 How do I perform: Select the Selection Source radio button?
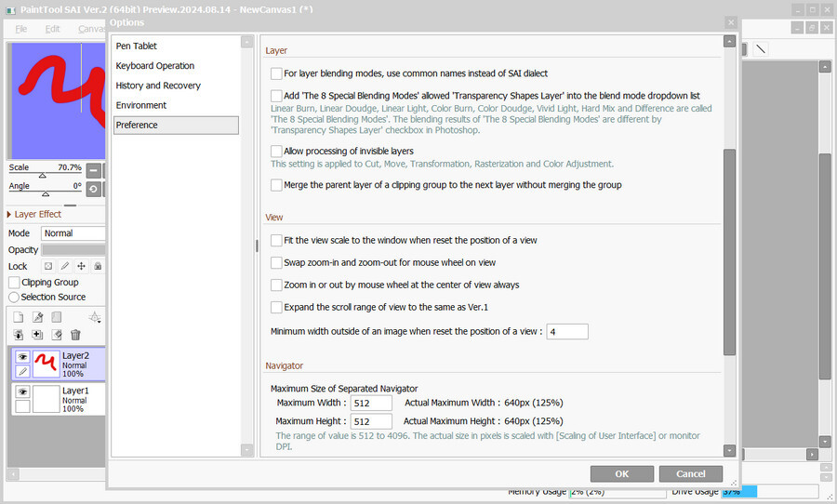14,297
